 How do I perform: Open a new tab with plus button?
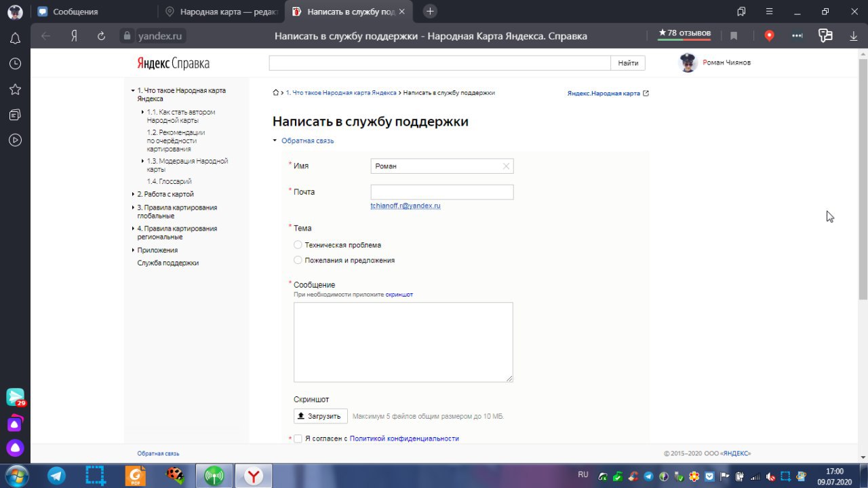coord(430,12)
